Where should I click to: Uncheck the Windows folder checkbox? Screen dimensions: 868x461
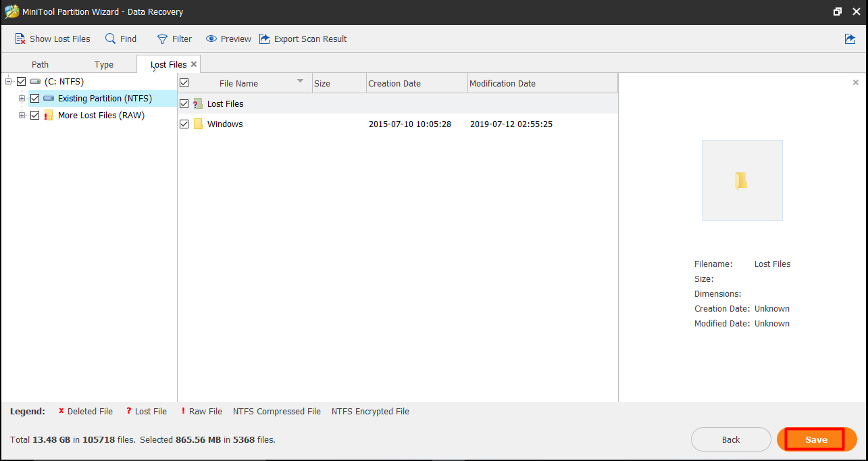184,124
